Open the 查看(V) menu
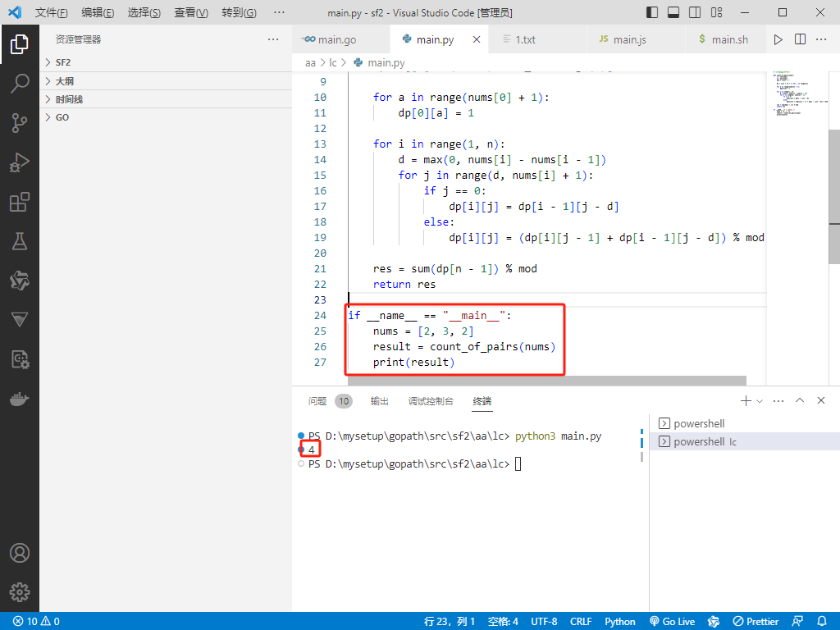The height and width of the screenshot is (630, 840). point(191,12)
